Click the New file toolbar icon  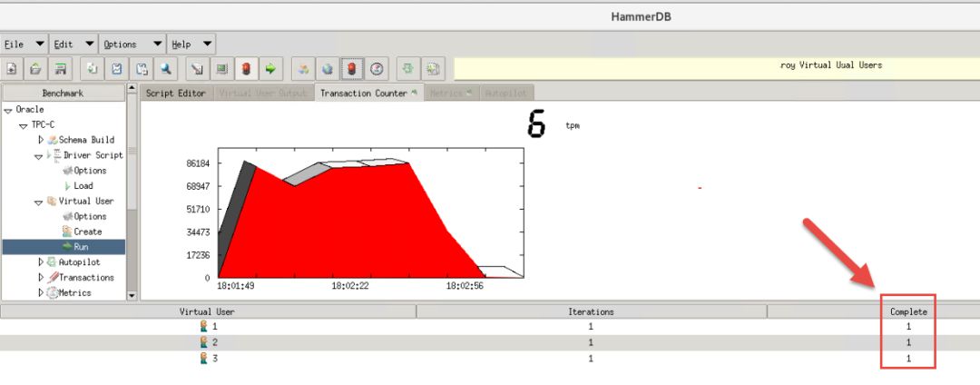click(12, 69)
